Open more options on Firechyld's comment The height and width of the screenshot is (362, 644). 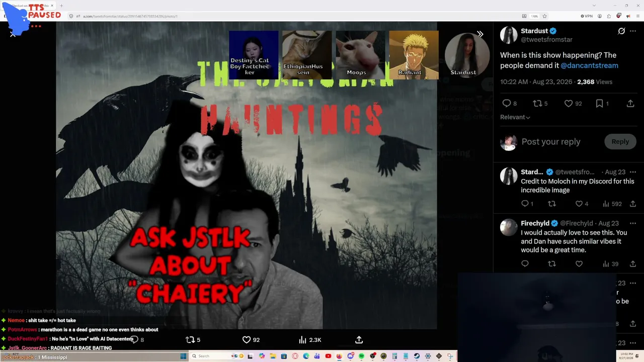click(x=633, y=223)
